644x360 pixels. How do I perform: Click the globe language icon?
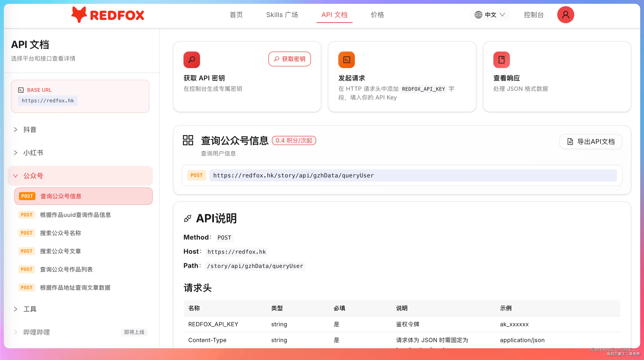click(478, 15)
